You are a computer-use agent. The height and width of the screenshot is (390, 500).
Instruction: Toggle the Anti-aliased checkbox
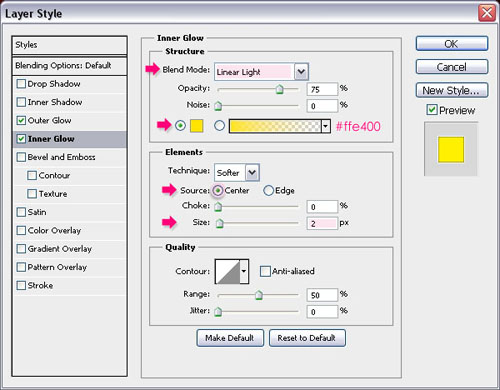point(265,271)
